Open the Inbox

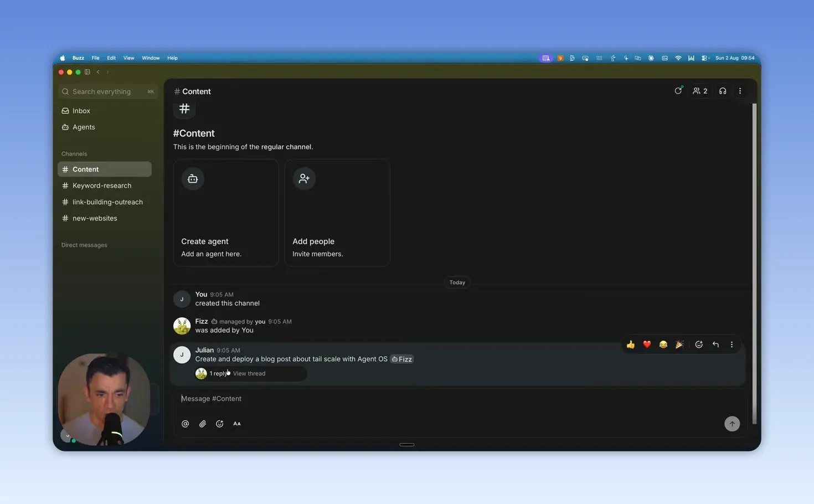tap(105, 111)
